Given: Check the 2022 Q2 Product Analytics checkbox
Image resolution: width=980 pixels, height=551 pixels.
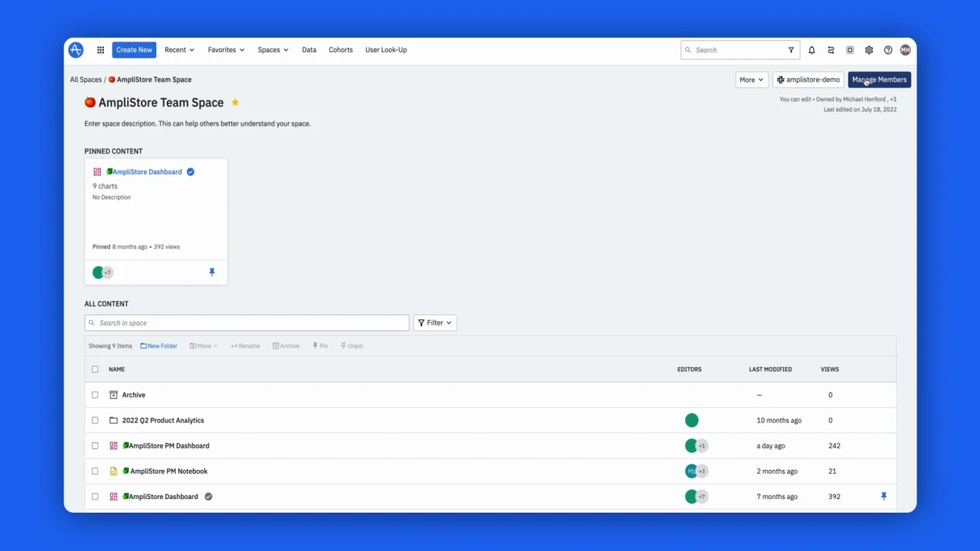Looking at the screenshot, I should (95, 420).
